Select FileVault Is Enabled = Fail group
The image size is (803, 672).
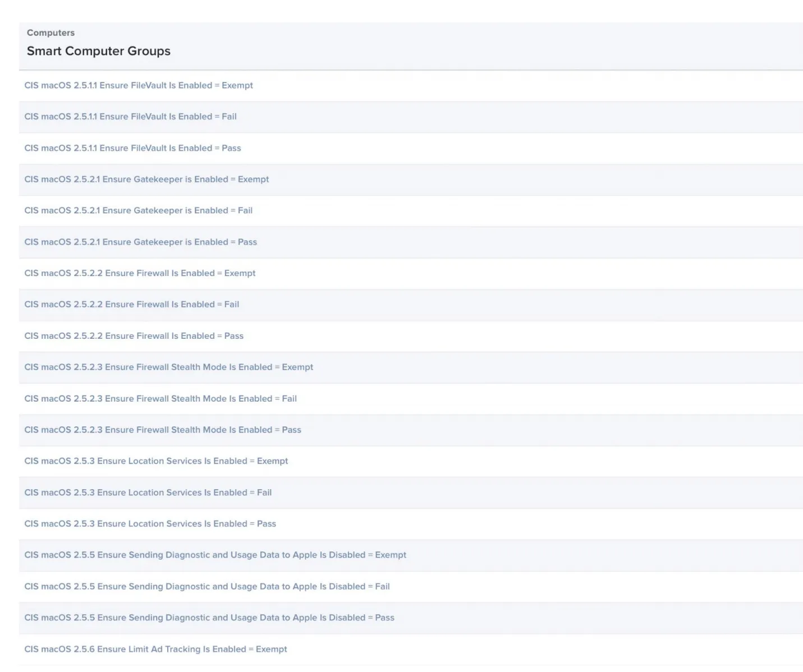130,117
